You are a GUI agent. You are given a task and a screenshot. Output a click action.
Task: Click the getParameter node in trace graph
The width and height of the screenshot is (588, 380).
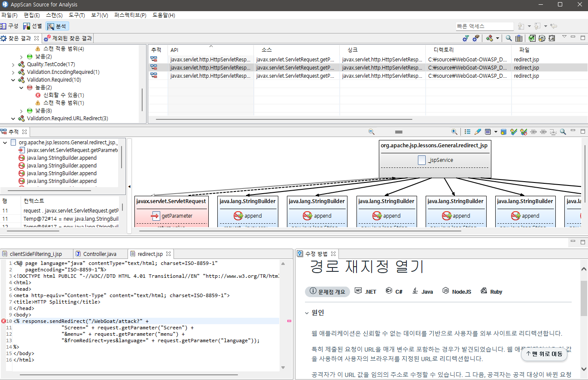click(171, 216)
